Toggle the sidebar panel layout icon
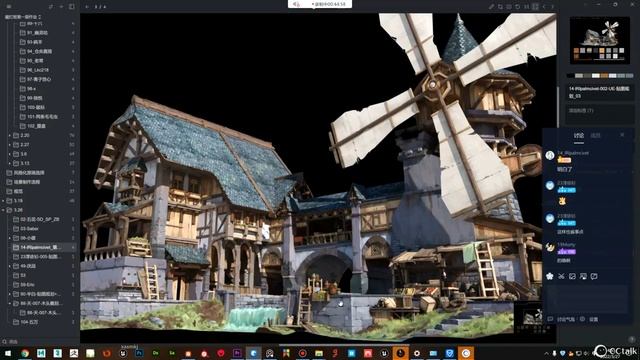This screenshot has width=640, height=360. click(x=72, y=7)
